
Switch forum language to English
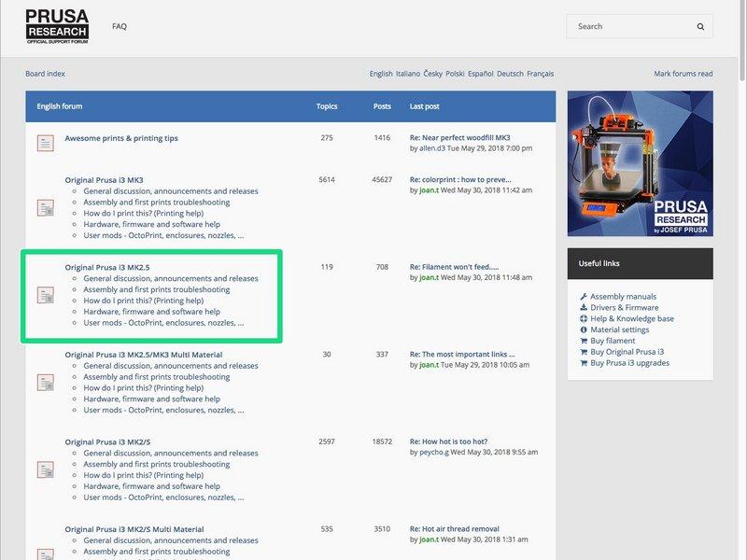click(381, 74)
